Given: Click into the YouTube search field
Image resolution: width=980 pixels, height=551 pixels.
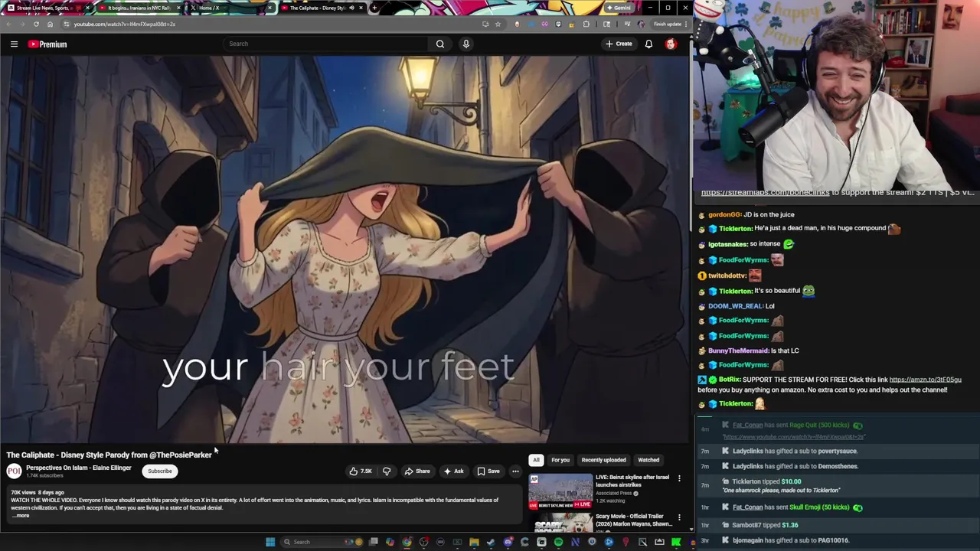Looking at the screenshot, I should click(x=325, y=44).
